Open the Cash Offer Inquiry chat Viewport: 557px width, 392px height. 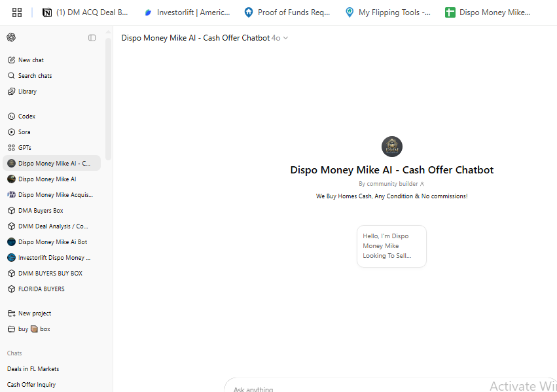pos(52,384)
